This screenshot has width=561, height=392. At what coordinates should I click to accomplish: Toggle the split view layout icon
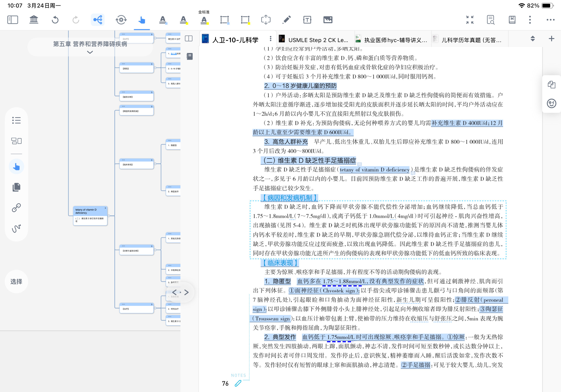click(x=189, y=39)
